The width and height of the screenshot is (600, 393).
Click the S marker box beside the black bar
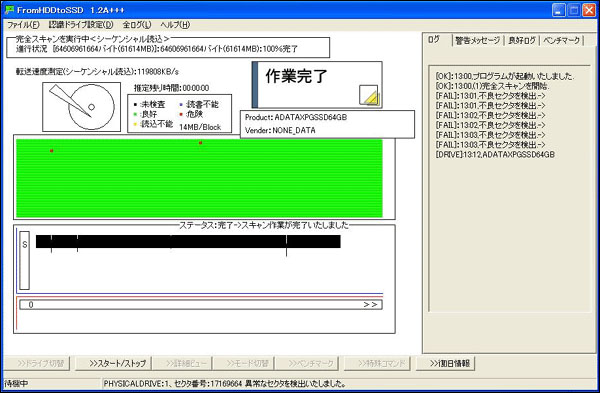[x=24, y=260]
